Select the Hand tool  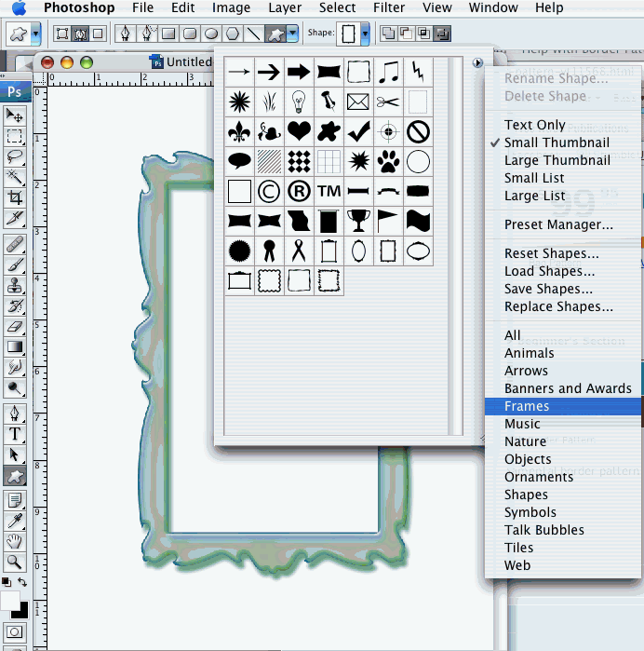pyautogui.click(x=15, y=541)
